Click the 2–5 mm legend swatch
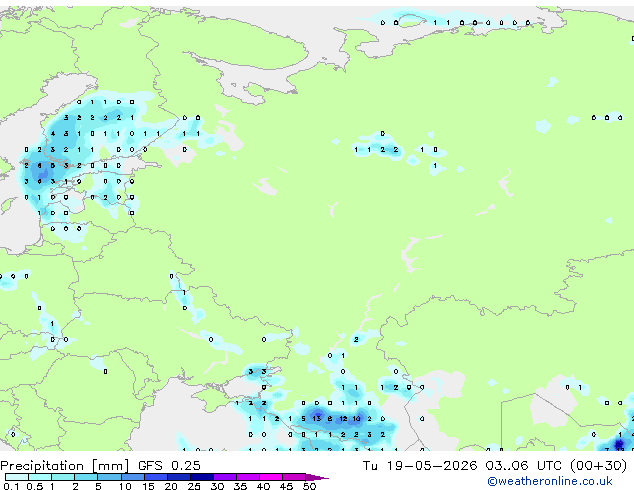The width and height of the screenshot is (634, 490). coord(86,477)
